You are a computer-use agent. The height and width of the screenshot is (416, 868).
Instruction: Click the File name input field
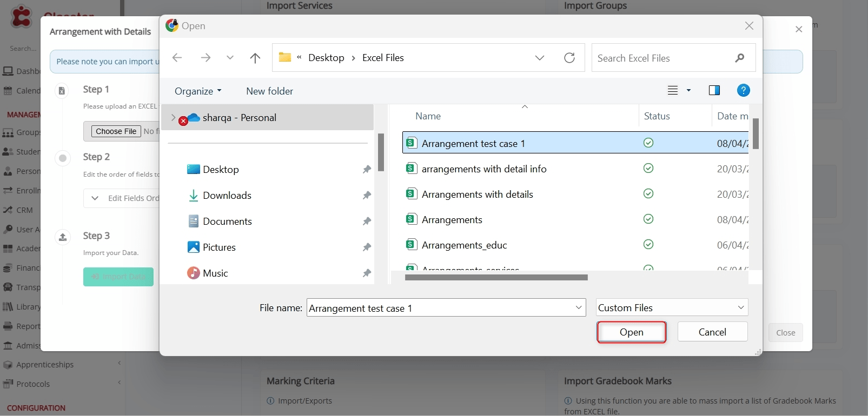tap(441, 308)
